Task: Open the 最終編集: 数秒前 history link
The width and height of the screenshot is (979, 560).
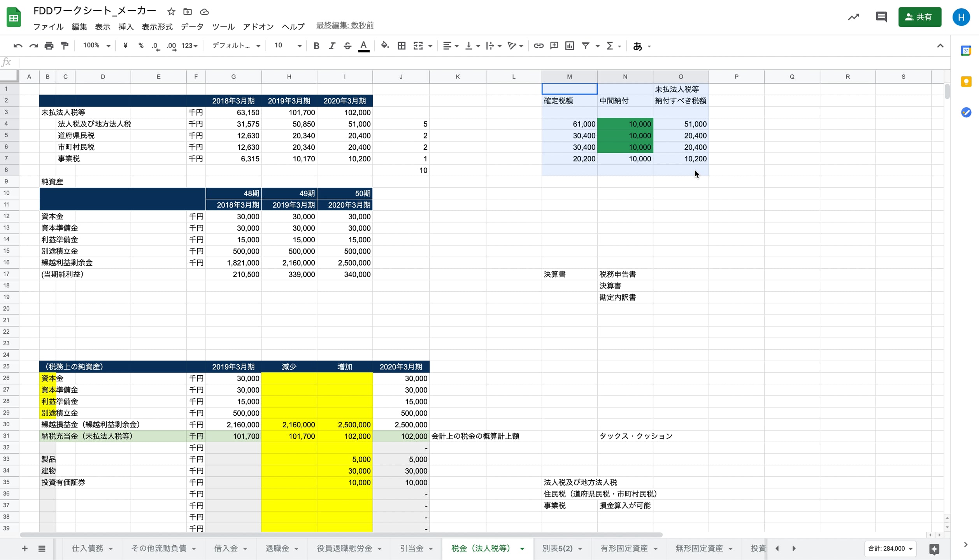Action: coord(345,26)
